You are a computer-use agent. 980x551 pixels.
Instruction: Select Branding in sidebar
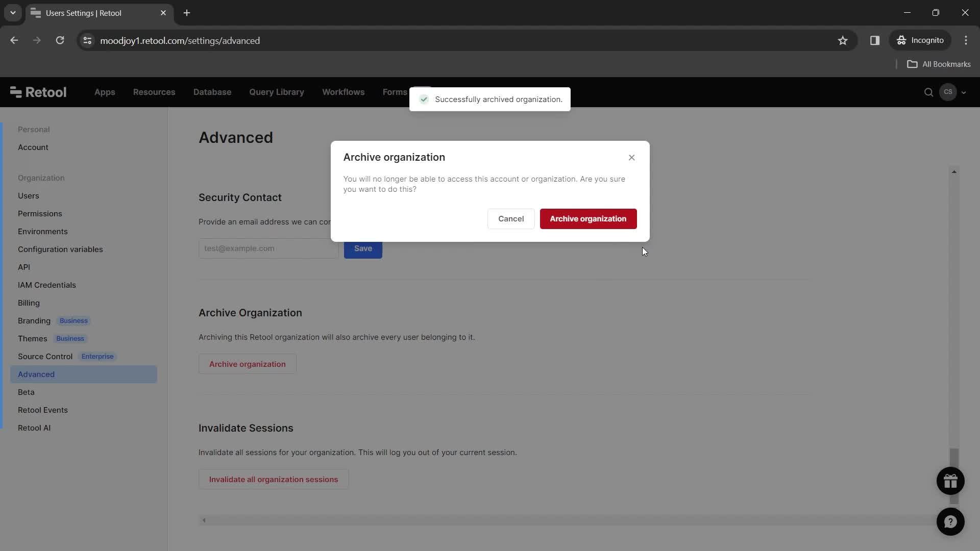coord(34,321)
